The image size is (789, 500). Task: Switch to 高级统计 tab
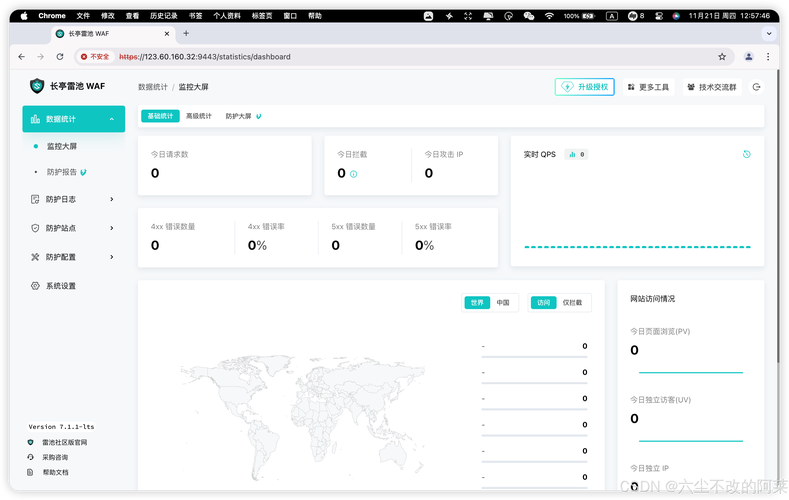(x=199, y=116)
